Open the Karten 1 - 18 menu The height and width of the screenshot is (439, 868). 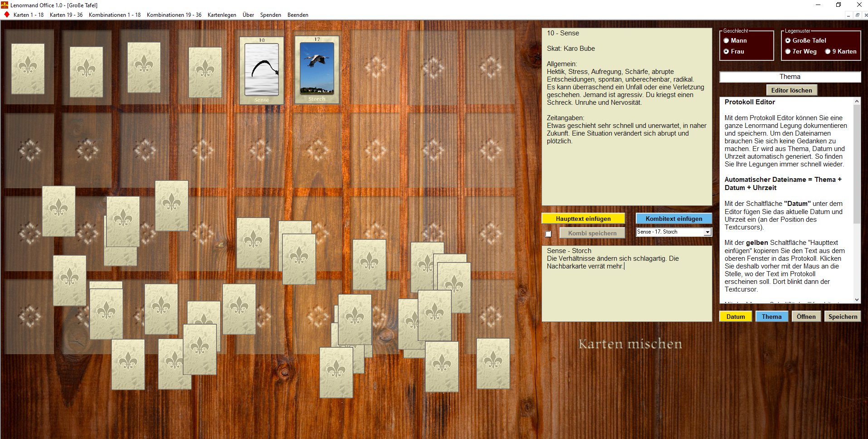pos(29,15)
